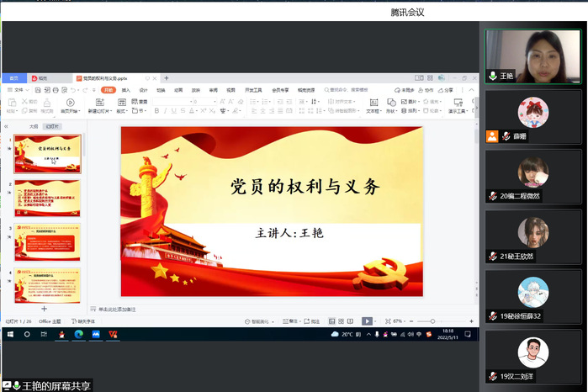This screenshot has height=392, width=588.
Task: Toggle Superscript formatting
Action: click(204, 111)
